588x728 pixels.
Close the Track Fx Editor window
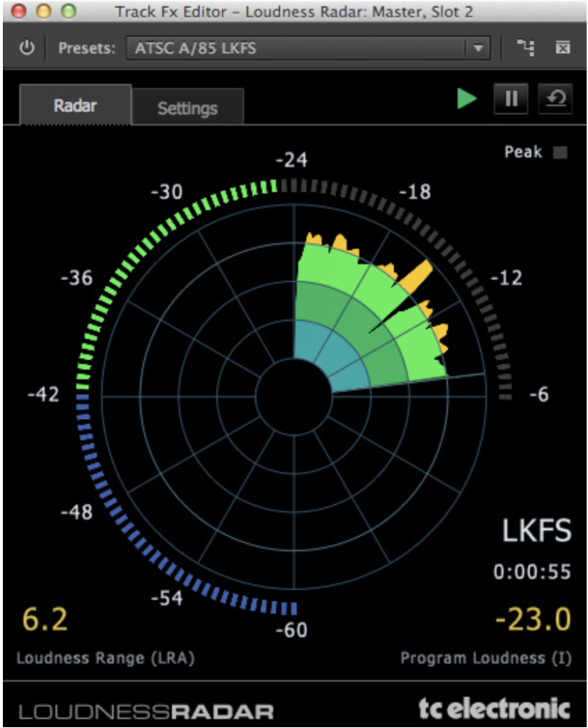click(x=18, y=11)
